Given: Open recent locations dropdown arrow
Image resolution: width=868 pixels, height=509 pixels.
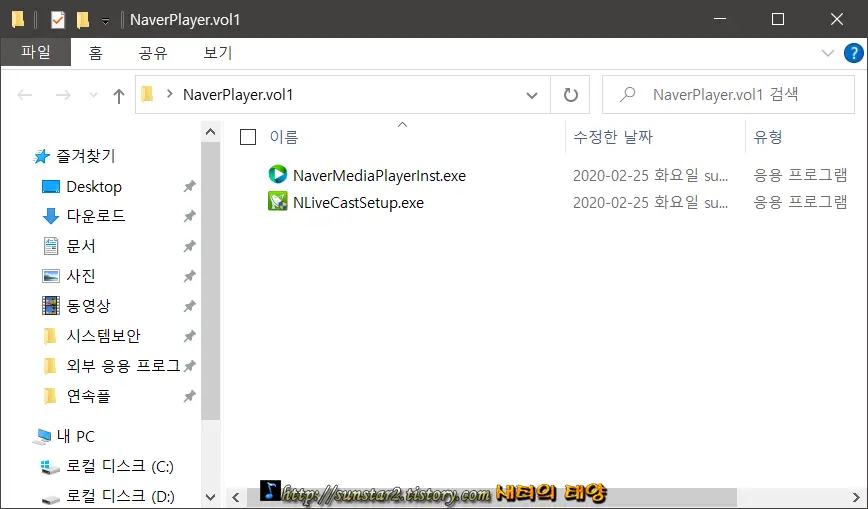Looking at the screenshot, I should pos(94,95).
